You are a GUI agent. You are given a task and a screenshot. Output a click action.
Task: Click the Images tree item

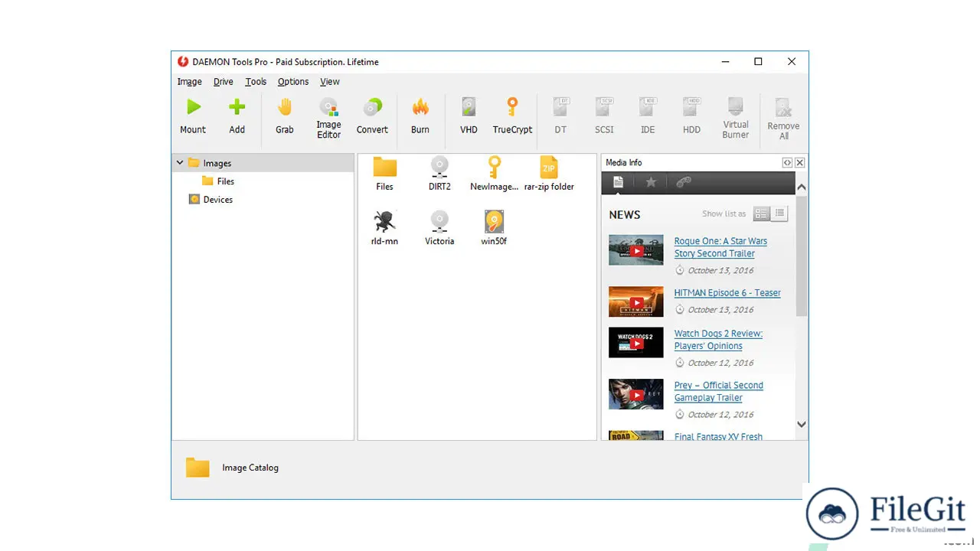pyautogui.click(x=210, y=163)
